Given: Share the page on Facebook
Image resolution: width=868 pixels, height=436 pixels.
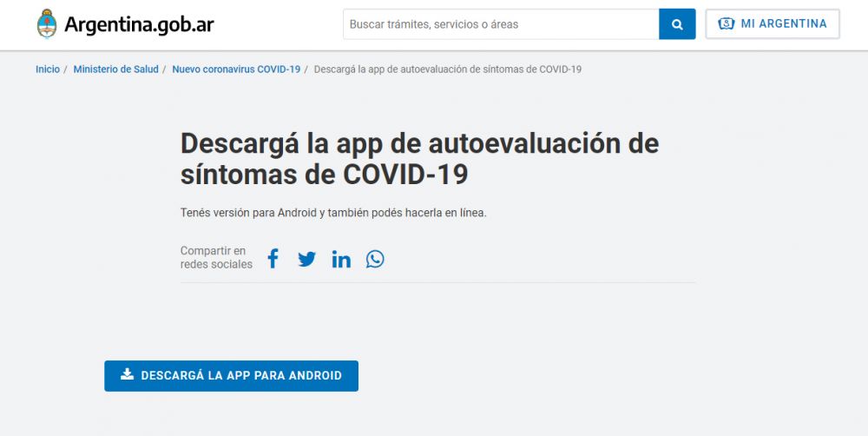Looking at the screenshot, I should click(273, 259).
